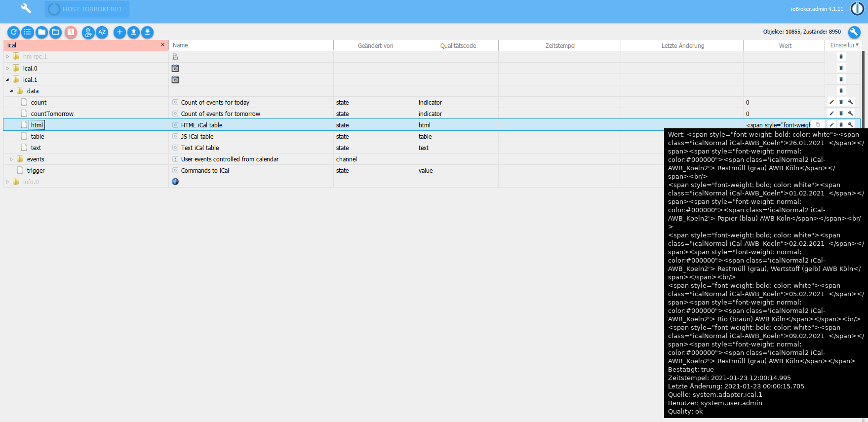Open wrench settings for html row
Viewport: 868px width, 422px height.
(x=851, y=125)
